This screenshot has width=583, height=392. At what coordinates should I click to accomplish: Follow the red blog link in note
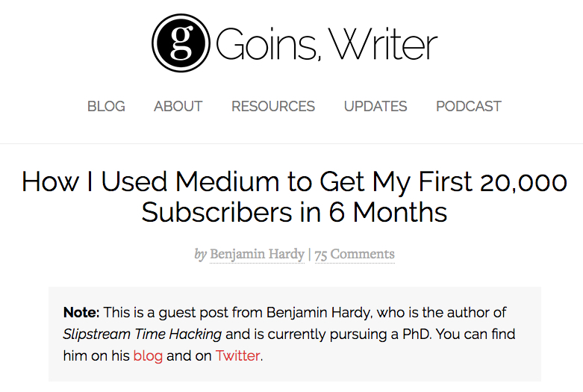pos(148,355)
